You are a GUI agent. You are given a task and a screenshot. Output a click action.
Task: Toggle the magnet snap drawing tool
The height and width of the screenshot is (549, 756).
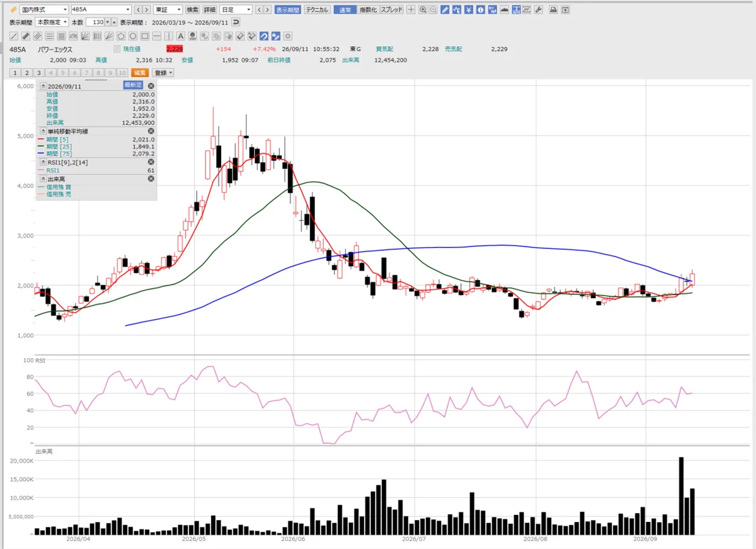click(263, 36)
